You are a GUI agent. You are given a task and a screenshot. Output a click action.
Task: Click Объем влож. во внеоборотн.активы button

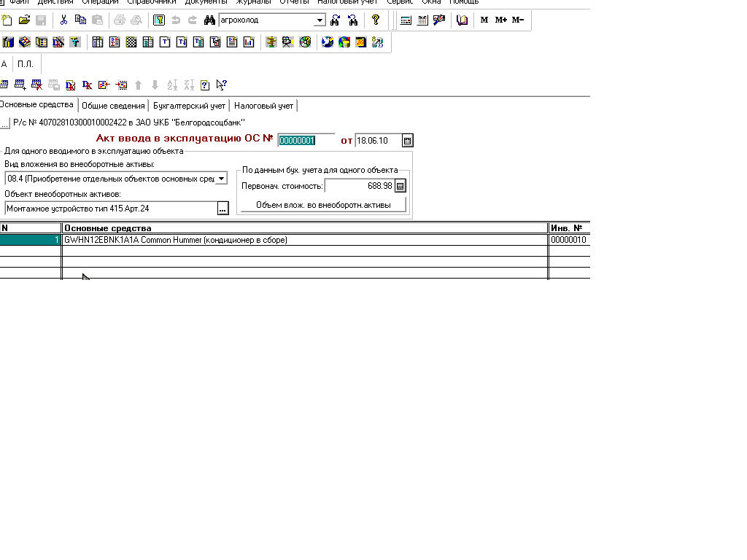point(323,205)
